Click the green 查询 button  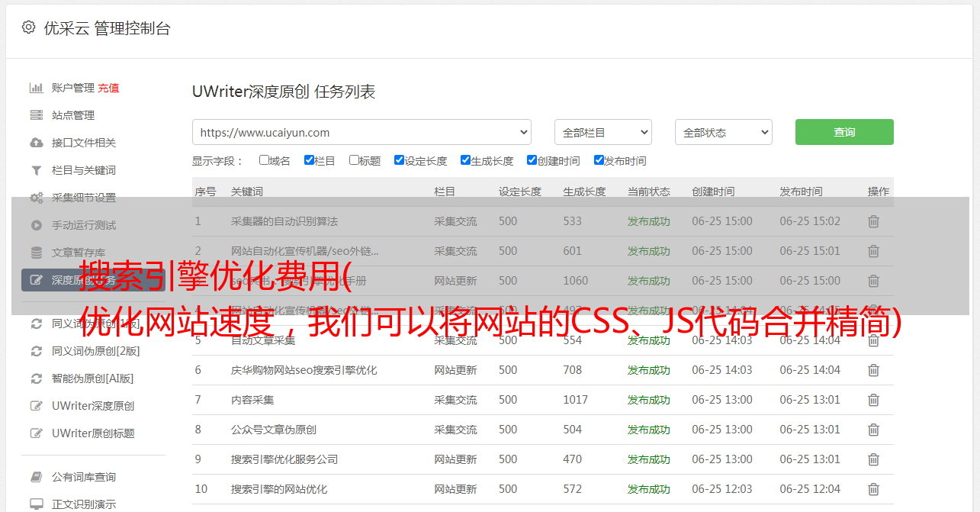(843, 132)
